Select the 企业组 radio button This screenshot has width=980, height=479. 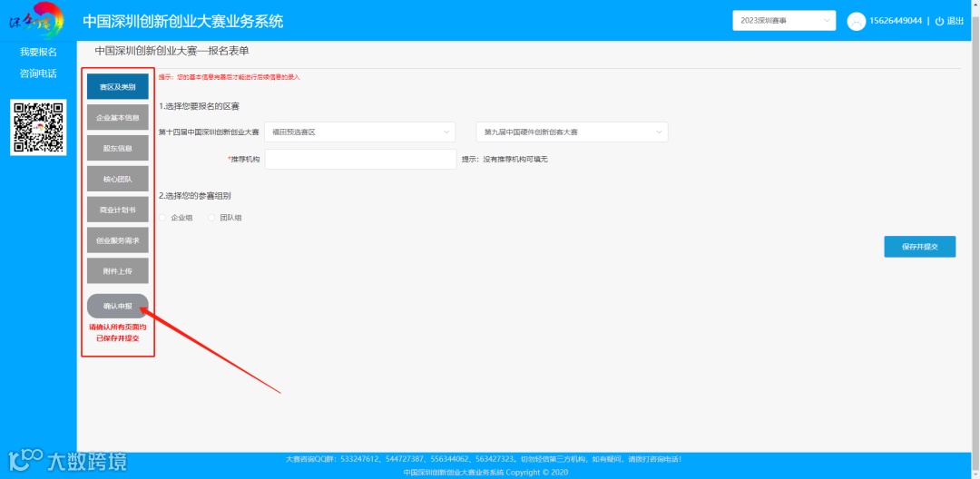[x=163, y=218]
